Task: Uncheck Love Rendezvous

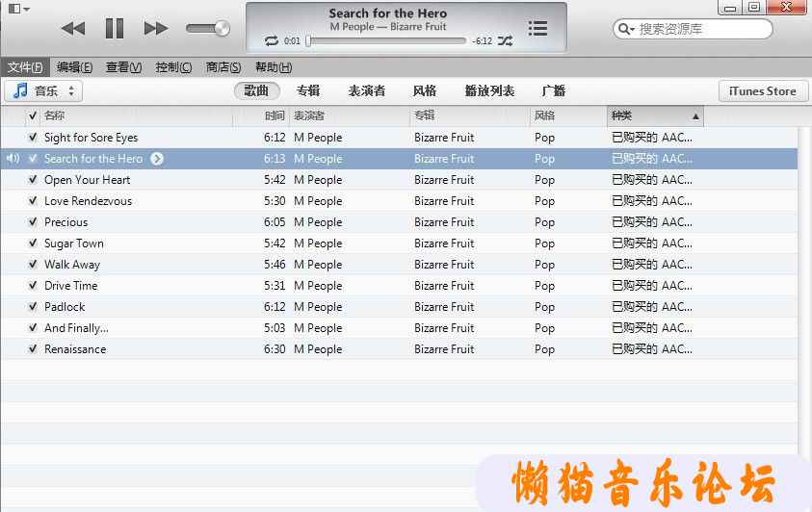Action: click(33, 201)
